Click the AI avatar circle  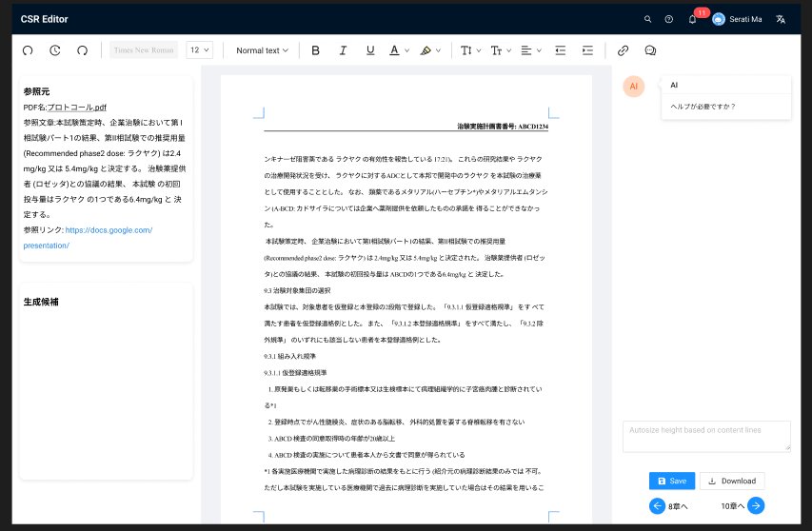coord(633,87)
